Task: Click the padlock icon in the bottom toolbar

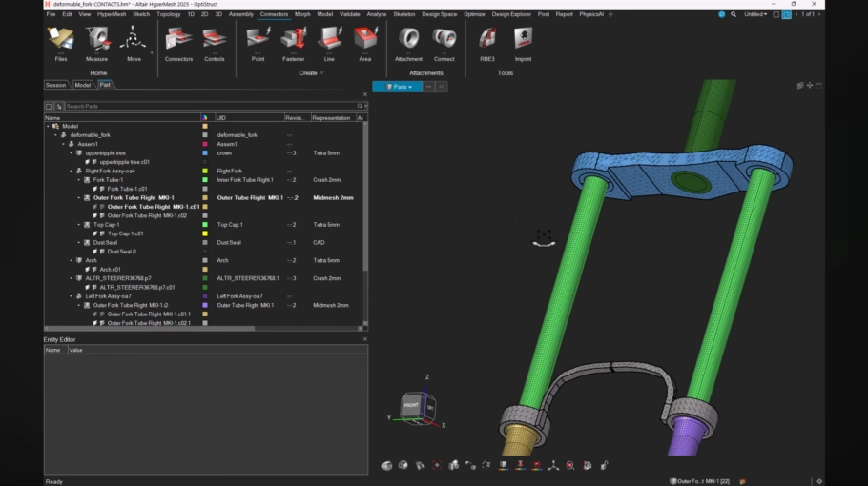Action: tap(604, 466)
